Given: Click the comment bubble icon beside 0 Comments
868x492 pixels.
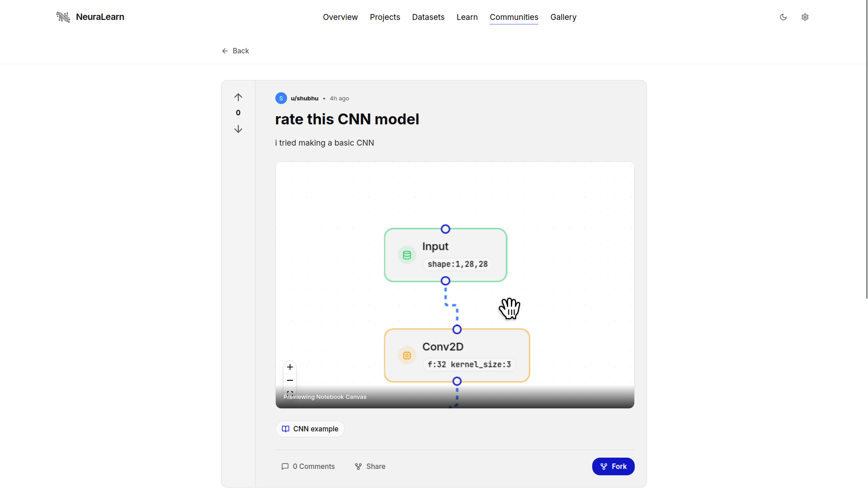Looking at the screenshot, I should coord(285,466).
